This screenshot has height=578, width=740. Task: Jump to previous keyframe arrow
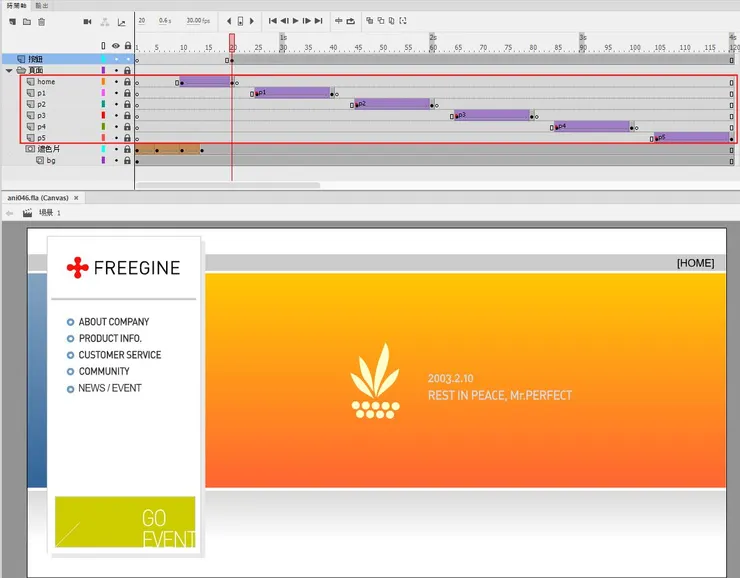coord(229,21)
